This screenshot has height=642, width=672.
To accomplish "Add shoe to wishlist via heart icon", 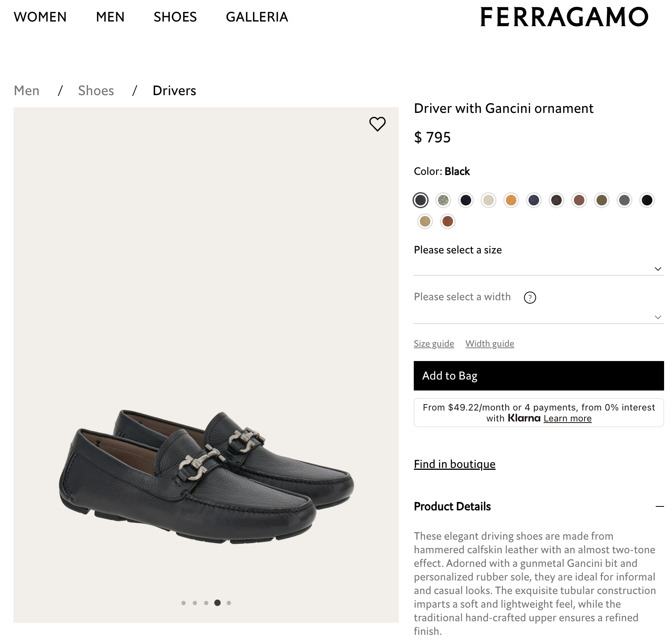I will coord(378,123).
